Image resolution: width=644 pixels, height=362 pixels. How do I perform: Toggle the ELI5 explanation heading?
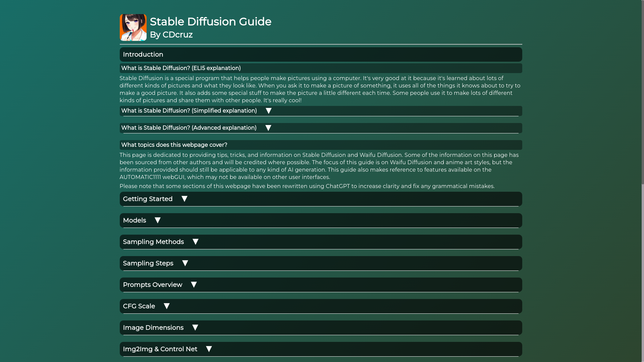point(321,68)
